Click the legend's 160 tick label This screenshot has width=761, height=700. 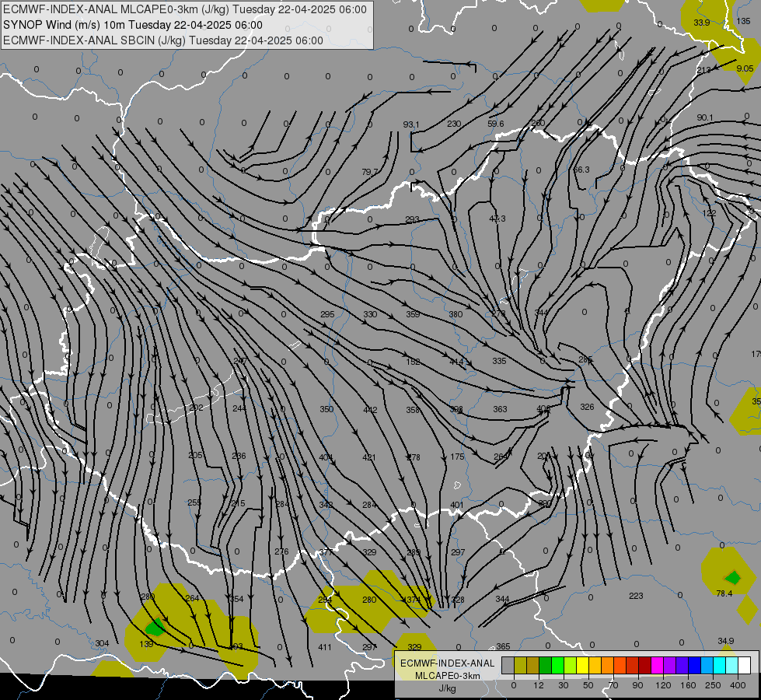[688, 685]
